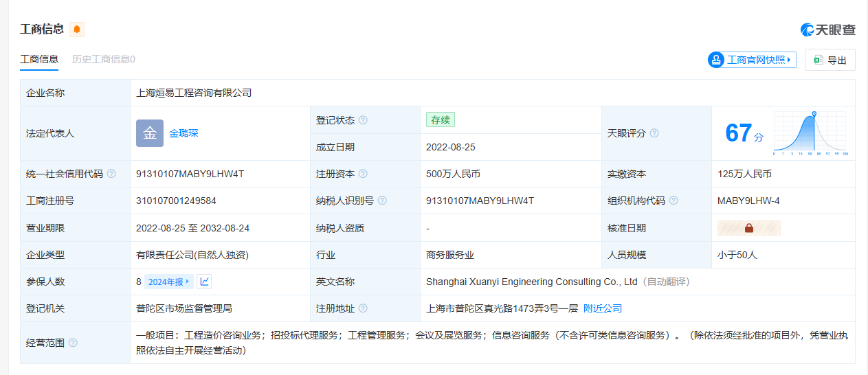Click the help icon next to 纳税人识别号
The height and width of the screenshot is (375, 868).
(x=382, y=201)
